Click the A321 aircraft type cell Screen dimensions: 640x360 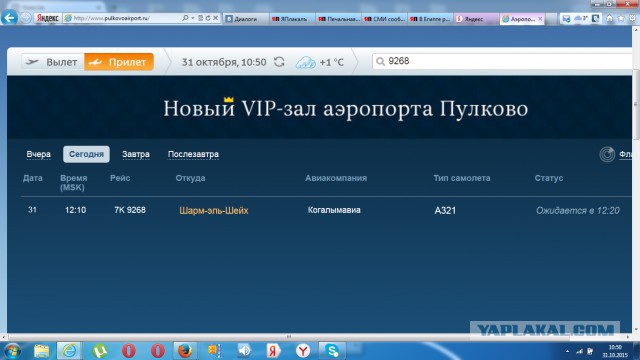pyautogui.click(x=445, y=210)
